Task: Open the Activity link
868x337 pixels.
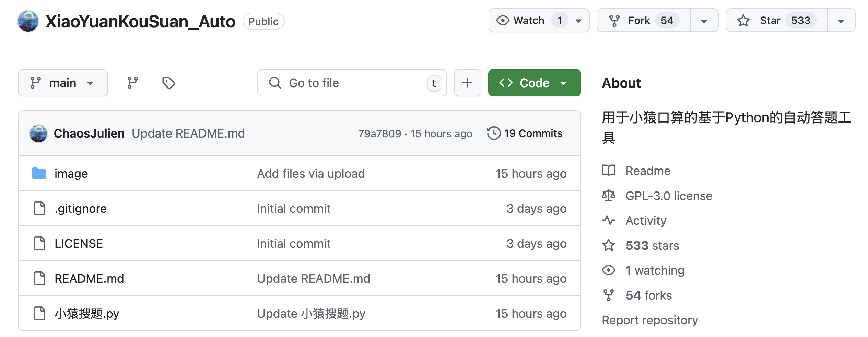Action: pyautogui.click(x=646, y=221)
